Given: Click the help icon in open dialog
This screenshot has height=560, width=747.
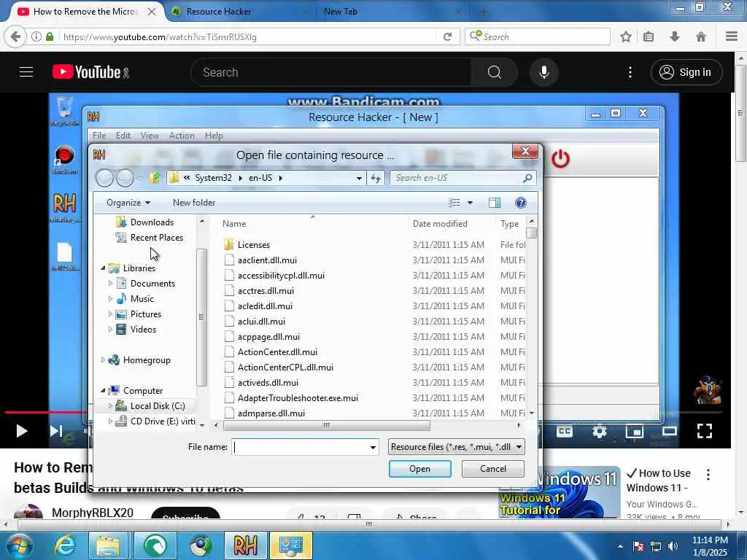Looking at the screenshot, I should click(521, 203).
